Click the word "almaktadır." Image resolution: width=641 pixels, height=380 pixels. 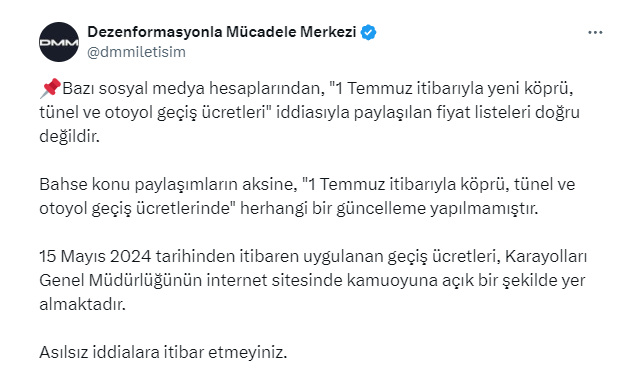tap(82, 304)
